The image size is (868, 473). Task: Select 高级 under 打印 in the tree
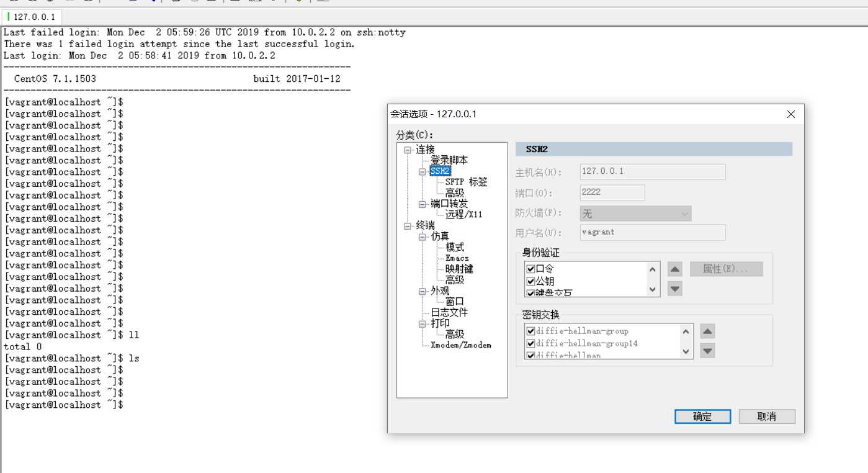455,334
